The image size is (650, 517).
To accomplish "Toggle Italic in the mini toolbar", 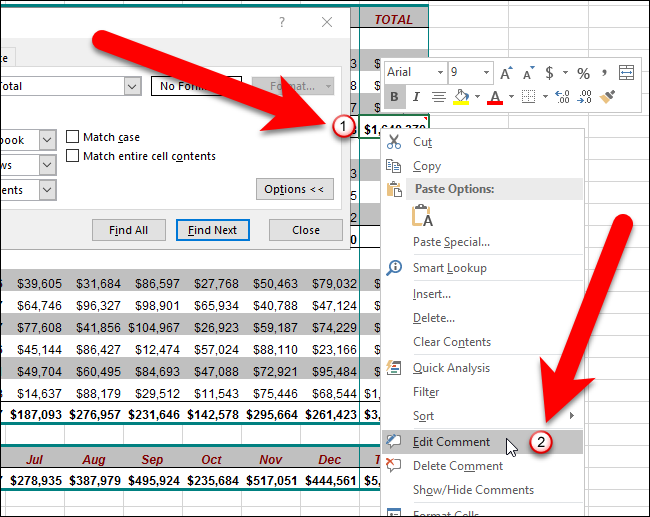I will [416, 97].
